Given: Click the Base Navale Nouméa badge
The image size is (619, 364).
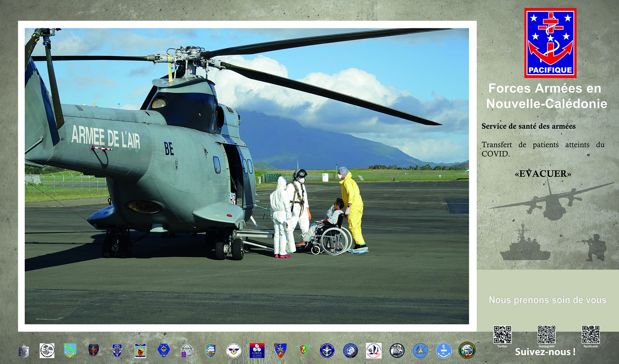Looking at the screenshot, I should (47, 351).
